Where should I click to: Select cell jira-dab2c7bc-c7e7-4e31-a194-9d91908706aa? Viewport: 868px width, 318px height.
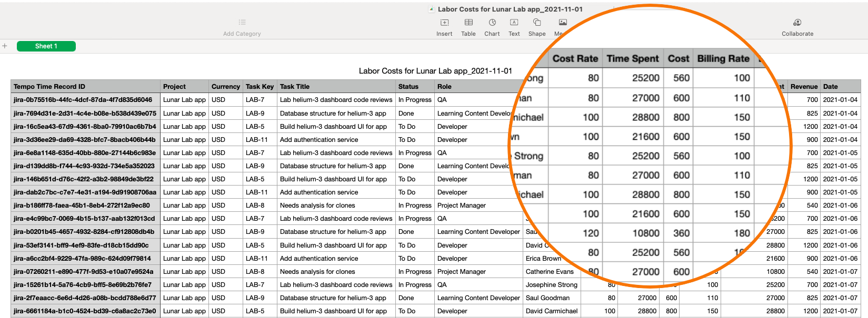[85, 192]
